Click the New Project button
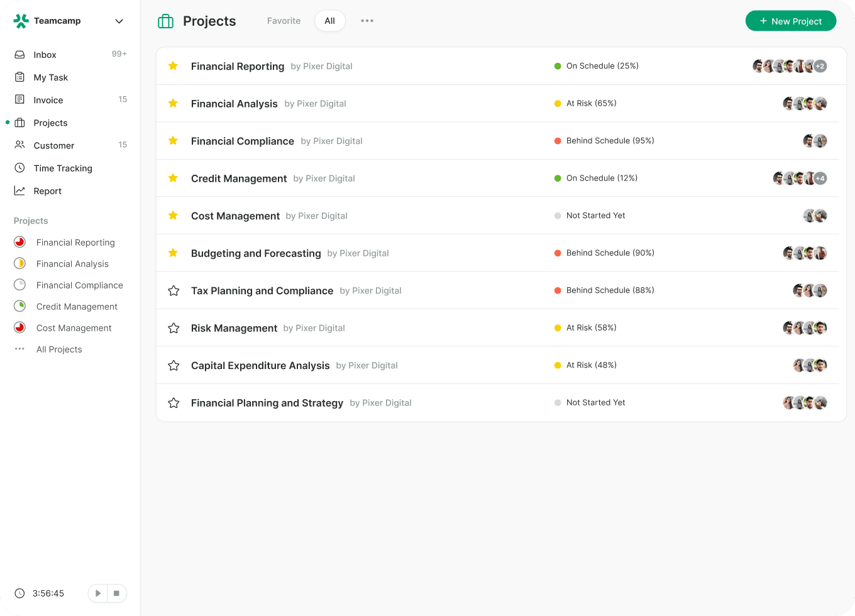The height and width of the screenshot is (616, 855). coord(790,21)
